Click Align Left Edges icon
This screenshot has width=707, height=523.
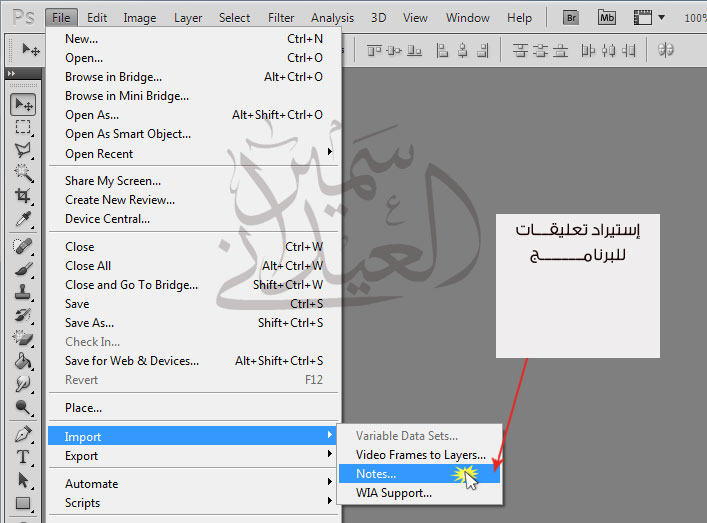(442, 50)
